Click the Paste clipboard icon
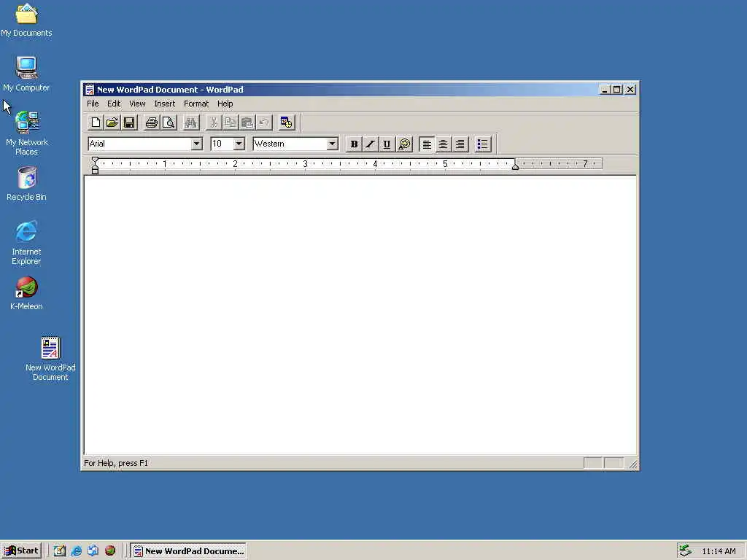Viewport: 747px width, 560px height. [x=247, y=122]
